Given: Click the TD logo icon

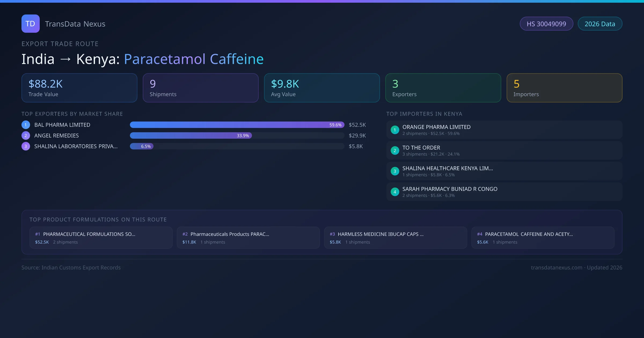Looking at the screenshot, I should coord(30,24).
